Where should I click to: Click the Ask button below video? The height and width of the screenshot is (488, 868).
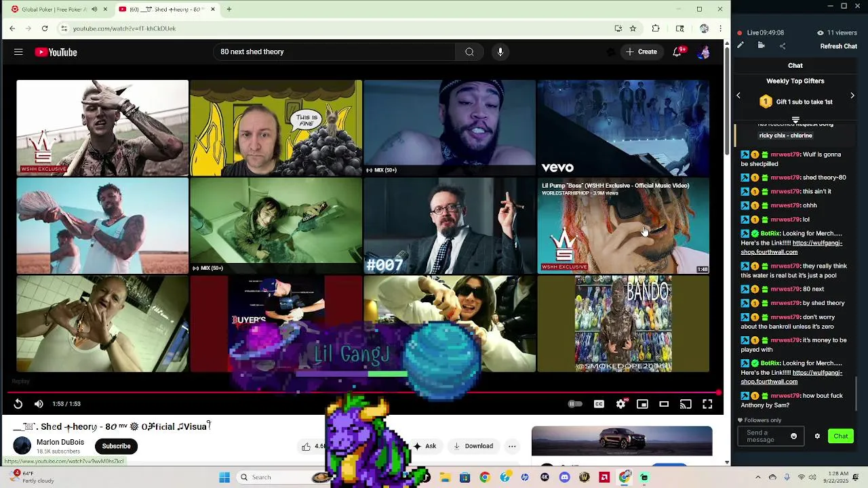425,446
